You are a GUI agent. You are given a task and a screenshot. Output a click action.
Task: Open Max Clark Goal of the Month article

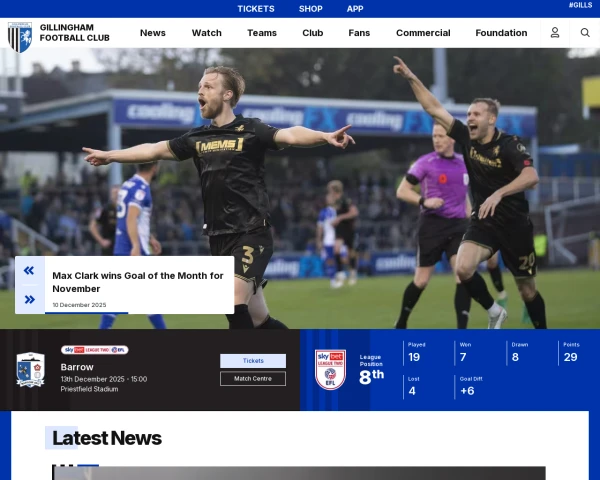(x=138, y=282)
